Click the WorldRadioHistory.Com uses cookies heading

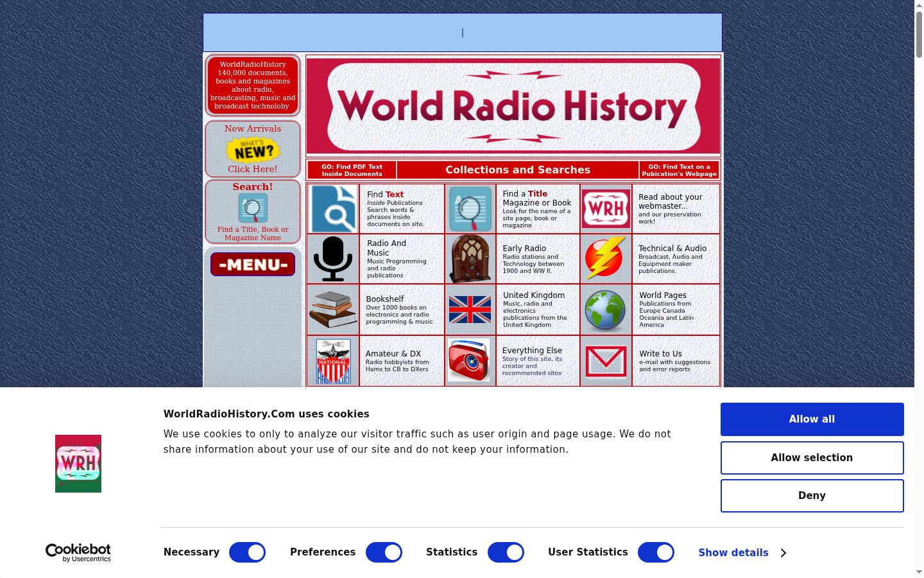click(x=266, y=414)
